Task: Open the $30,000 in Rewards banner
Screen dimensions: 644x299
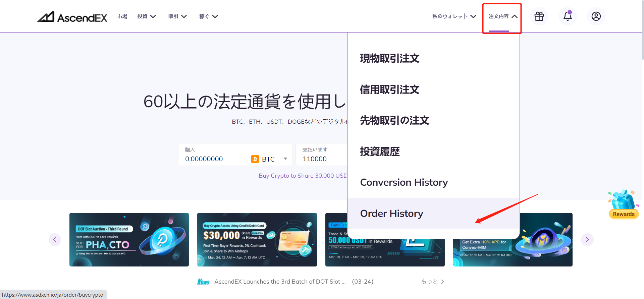Action: coord(257,240)
